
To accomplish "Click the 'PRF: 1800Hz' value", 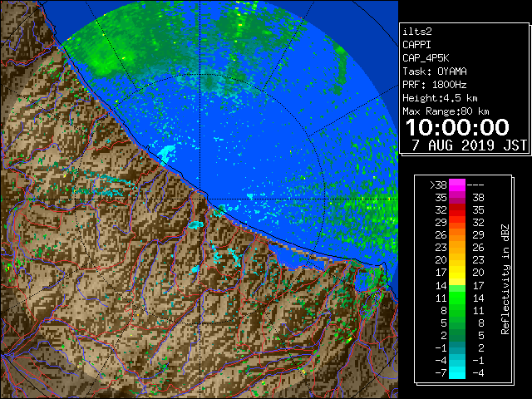I will (435, 85).
